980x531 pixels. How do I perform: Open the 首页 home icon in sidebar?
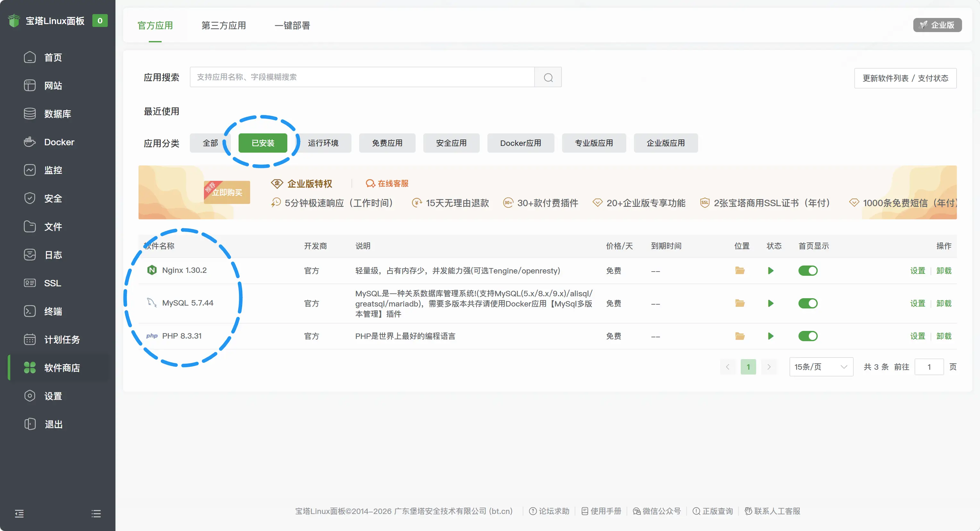(x=30, y=57)
